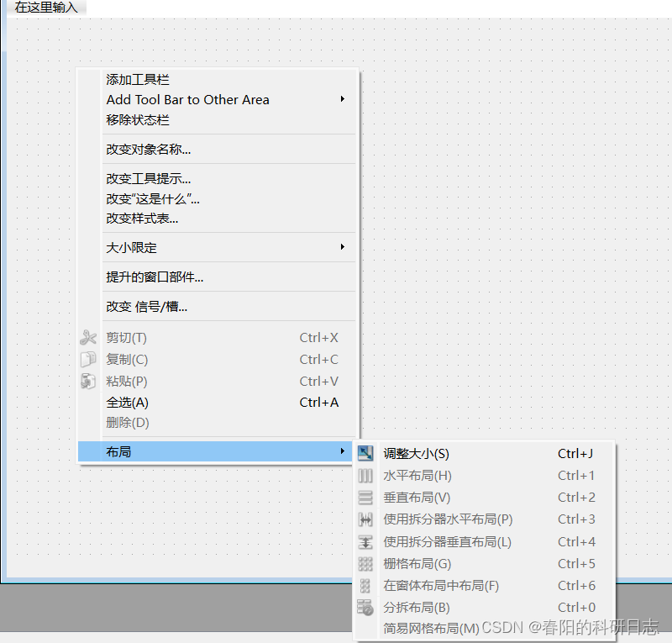Click the 调整大小 resize icon
672x643 pixels.
(x=365, y=453)
